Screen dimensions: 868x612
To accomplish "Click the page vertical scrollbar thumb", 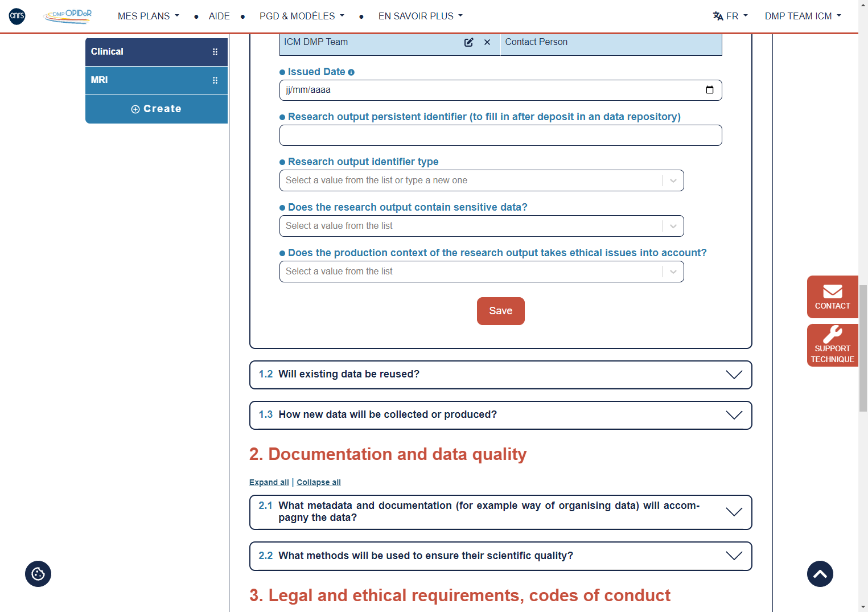I will point(863,348).
